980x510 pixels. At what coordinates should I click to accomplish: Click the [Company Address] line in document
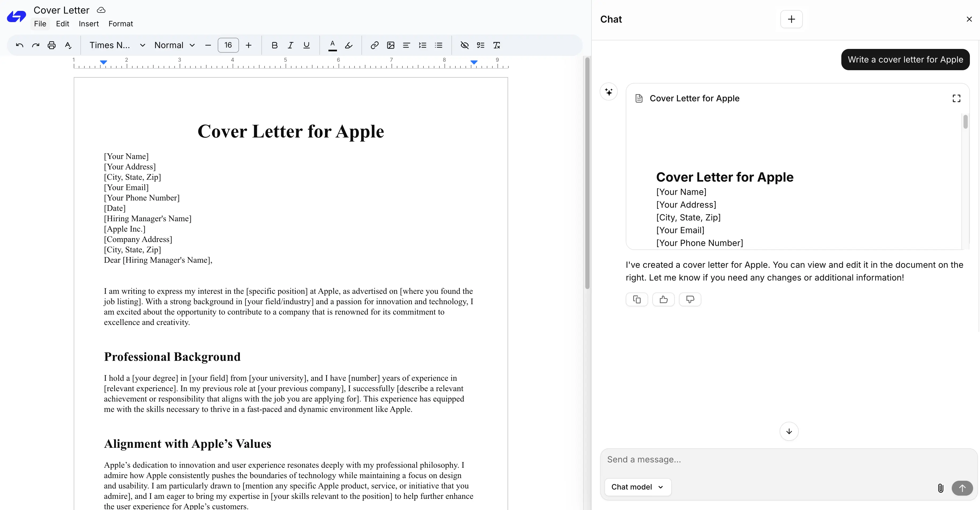click(138, 239)
